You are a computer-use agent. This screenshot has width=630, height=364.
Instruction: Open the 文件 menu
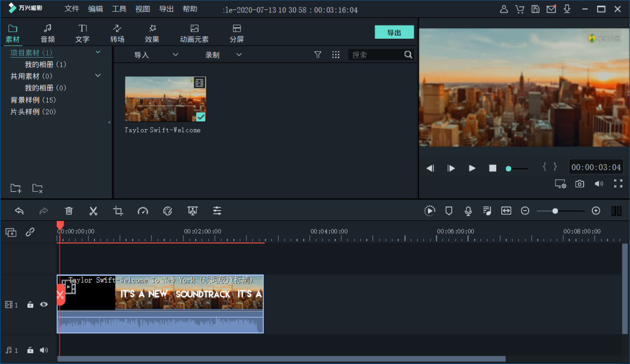[72, 9]
